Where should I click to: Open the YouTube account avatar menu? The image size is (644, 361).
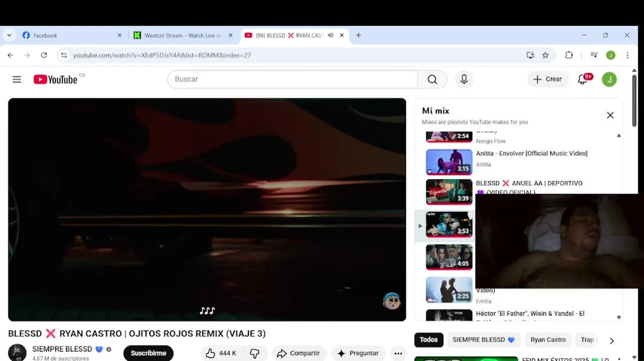609,79
